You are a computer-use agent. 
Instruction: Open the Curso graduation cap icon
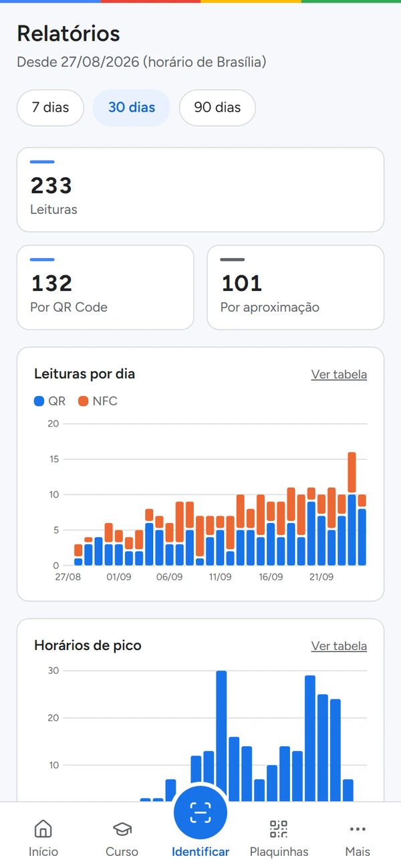122,829
